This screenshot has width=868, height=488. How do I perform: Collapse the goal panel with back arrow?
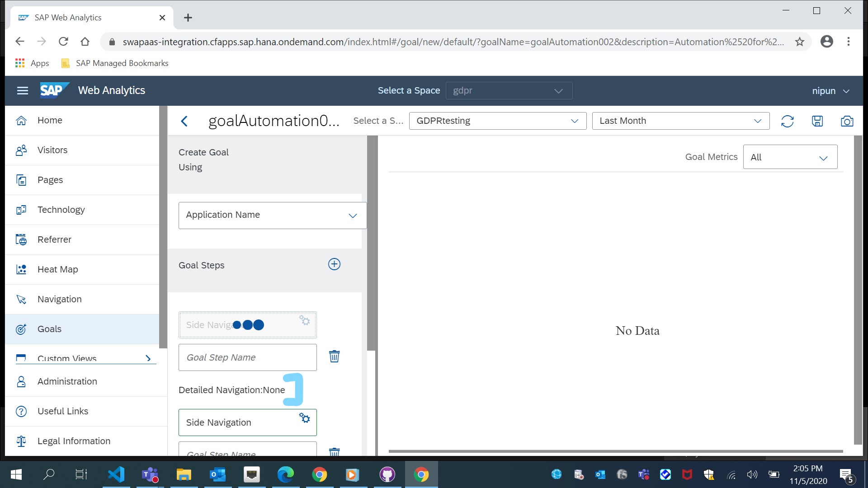point(184,121)
